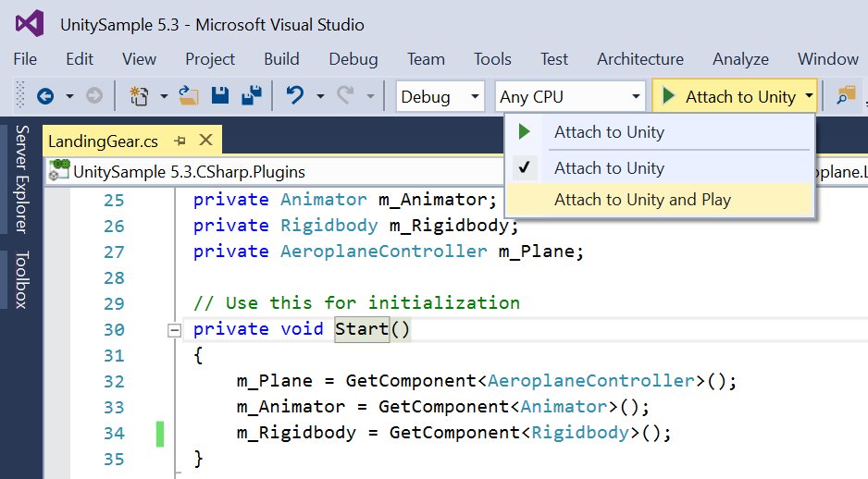The height and width of the screenshot is (479, 868).
Task: Open the Debug configuration dropdown
Action: pyautogui.click(x=440, y=97)
